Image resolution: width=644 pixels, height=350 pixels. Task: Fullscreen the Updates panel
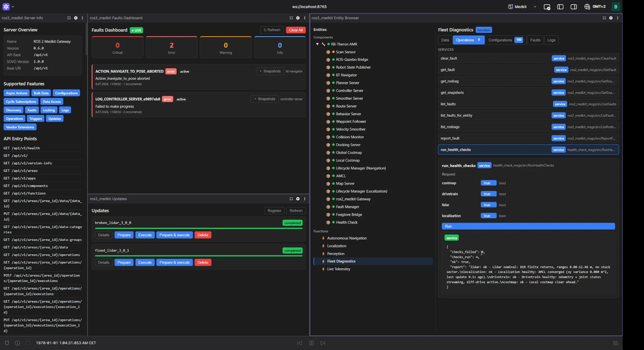coord(291,199)
